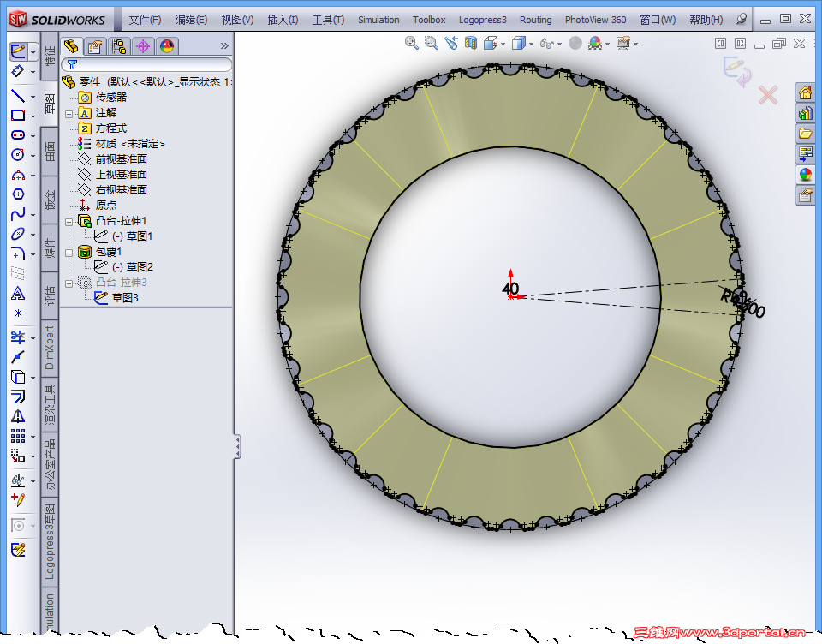Select the Line sketch tool
Viewport: 822px width, 644px height.
click(18, 96)
